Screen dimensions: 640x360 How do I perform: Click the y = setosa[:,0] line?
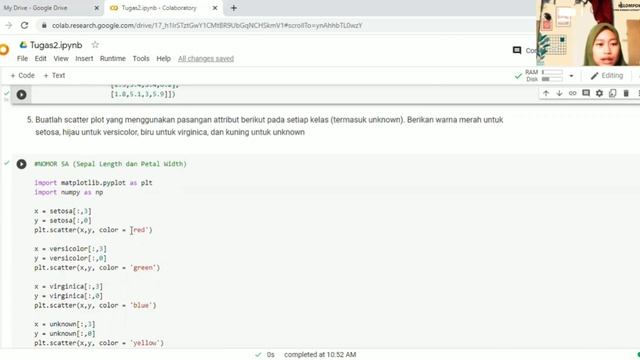[x=63, y=220]
